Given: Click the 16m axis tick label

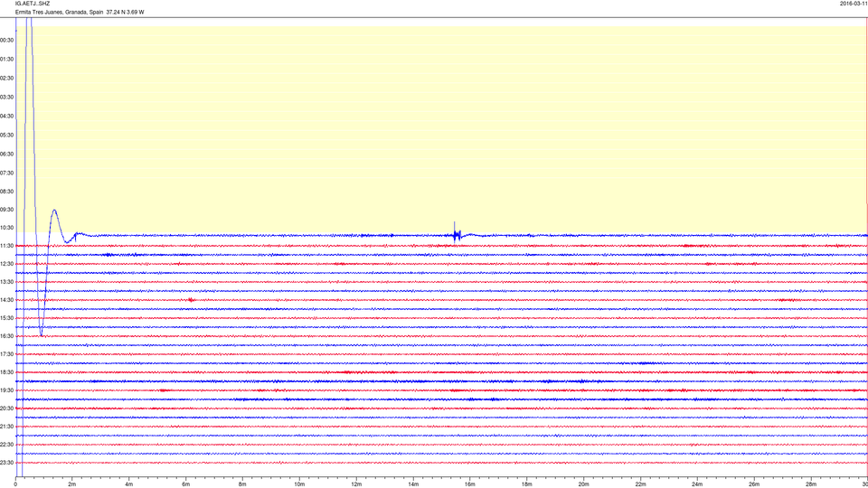Looking at the screenshot, I should tap(470, 484).
